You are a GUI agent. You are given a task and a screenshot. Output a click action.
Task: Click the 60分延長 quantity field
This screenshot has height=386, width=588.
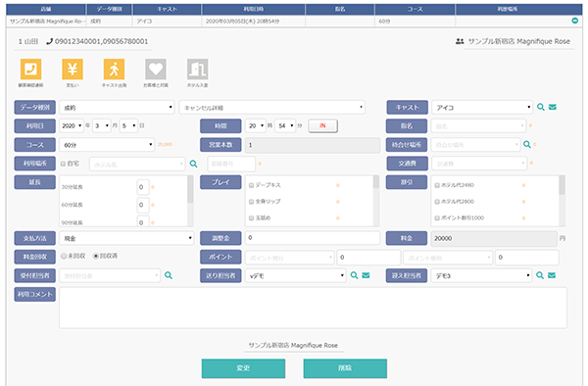143,205
